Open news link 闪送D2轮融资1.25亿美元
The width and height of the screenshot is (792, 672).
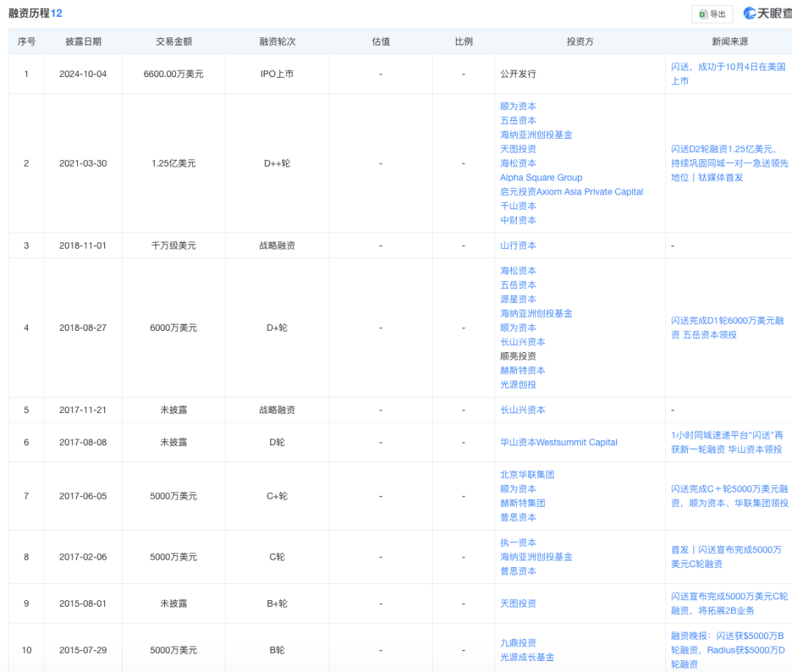730,163
